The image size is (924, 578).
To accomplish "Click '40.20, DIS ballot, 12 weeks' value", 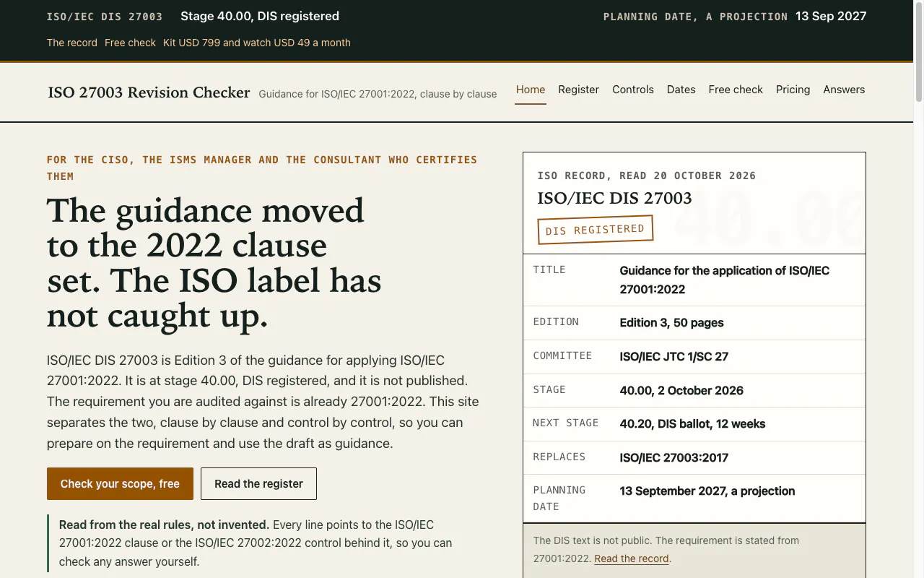I will click(x=692, y=424).
